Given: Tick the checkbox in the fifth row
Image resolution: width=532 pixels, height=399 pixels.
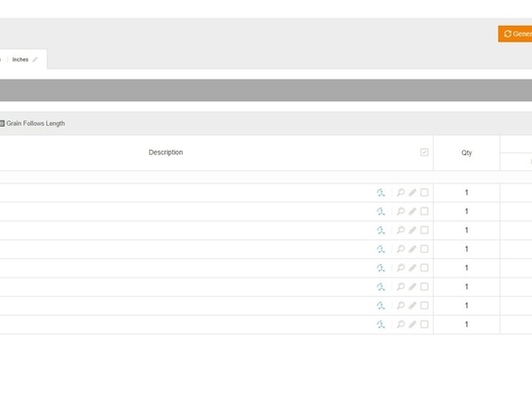Looking at the screenshot, I should point(425,268).
